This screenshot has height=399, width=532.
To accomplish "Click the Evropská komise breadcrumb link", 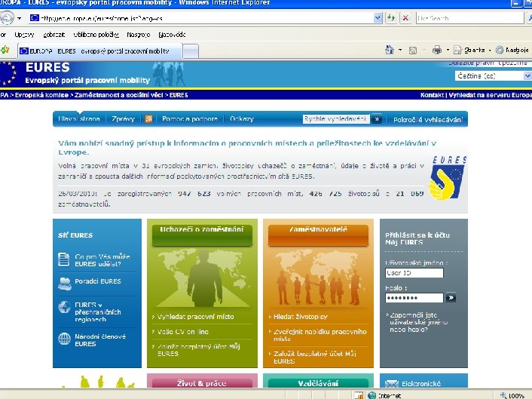I will 41,95.
